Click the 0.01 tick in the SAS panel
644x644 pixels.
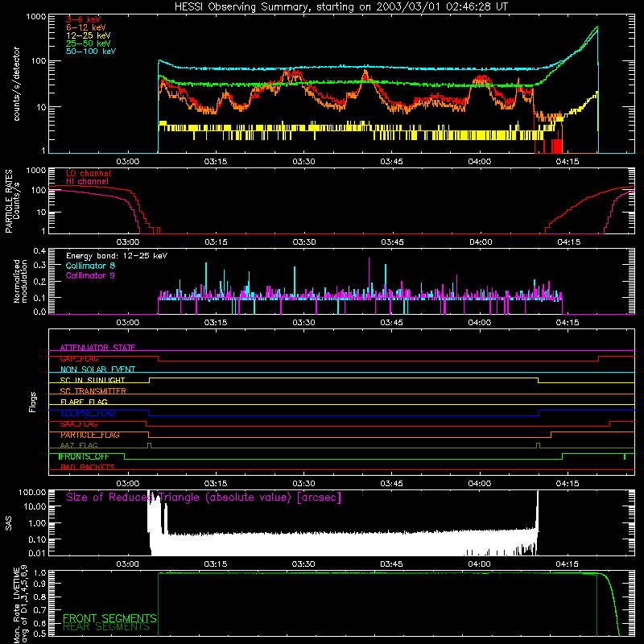click(x=37, y=553)
